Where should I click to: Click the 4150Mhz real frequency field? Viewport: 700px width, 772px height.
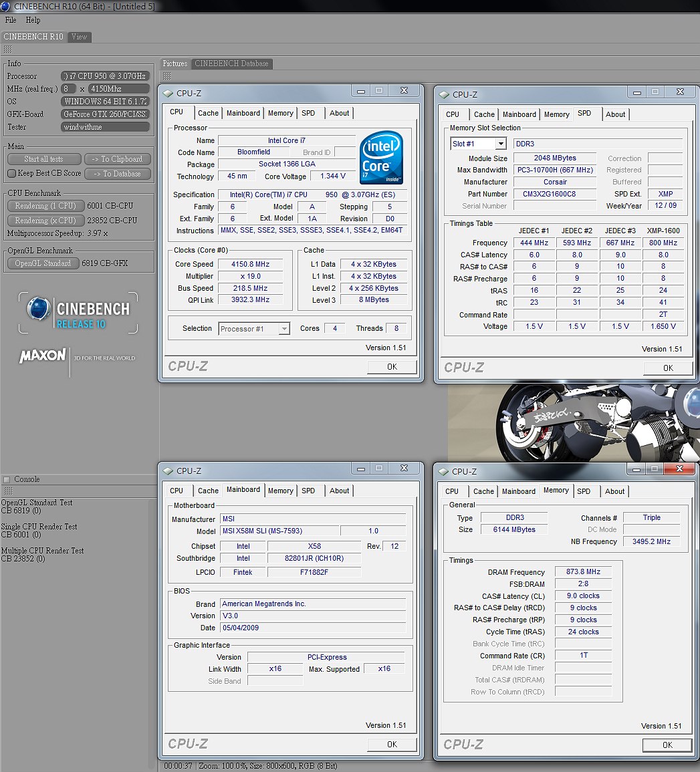click(119, 89)
